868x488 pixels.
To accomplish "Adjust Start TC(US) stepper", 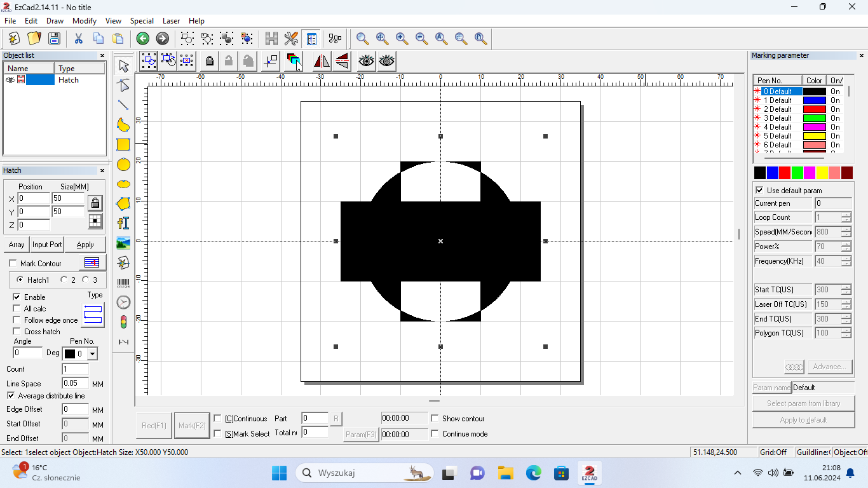I will (846, 290).
